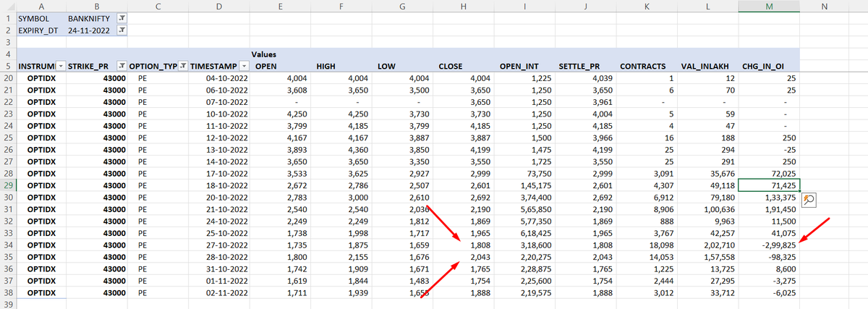
Task: Open the STRIKE_PR column filter dropdown
Action: [122, 66]
